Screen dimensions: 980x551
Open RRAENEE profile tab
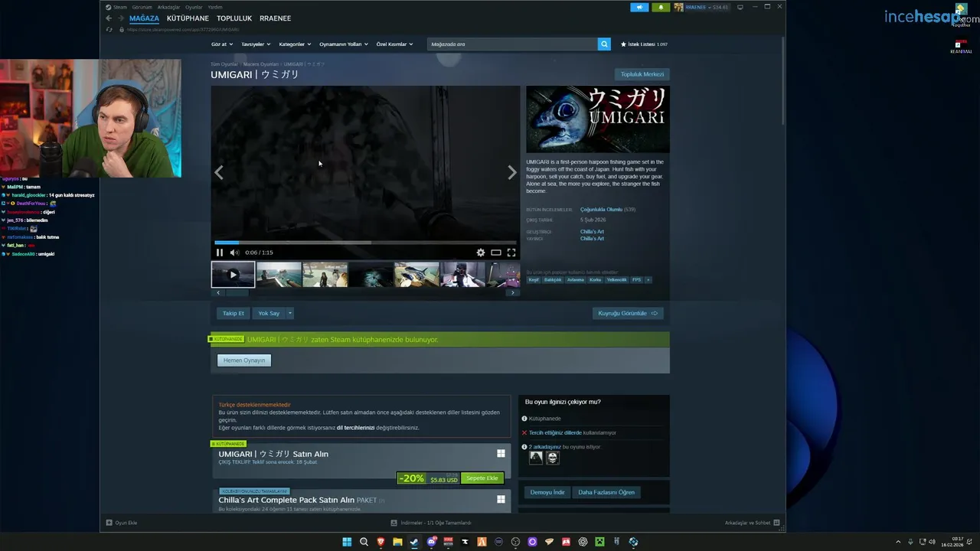click(x=275, y=18)
